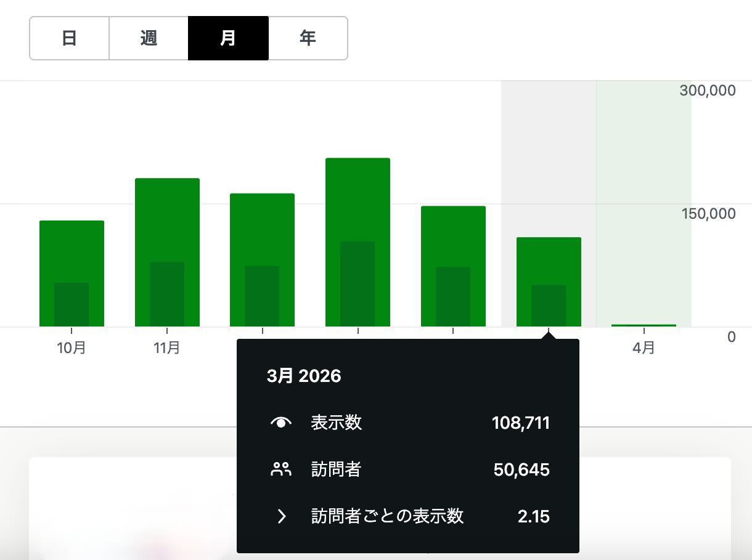The width and height of the screenshot is (752, 560).
Task: Click the 150,000 y-axis label
Action: coord(708,214)
